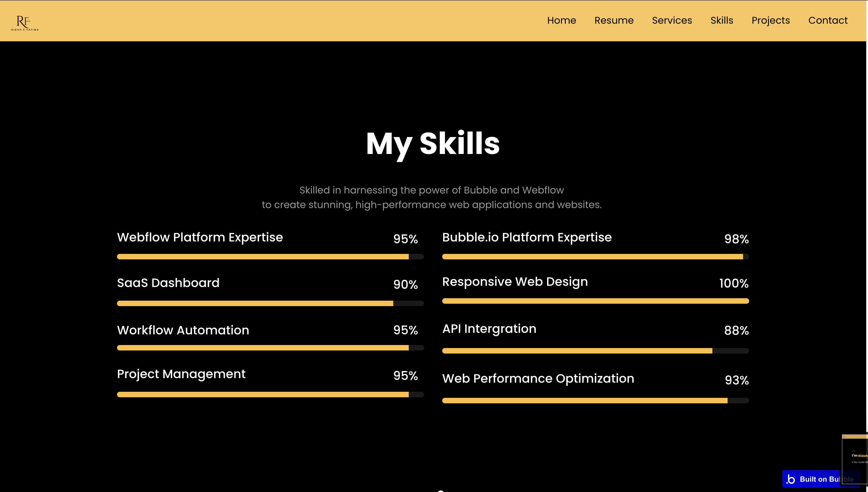Click the API Intergration label

pos(489,329)
